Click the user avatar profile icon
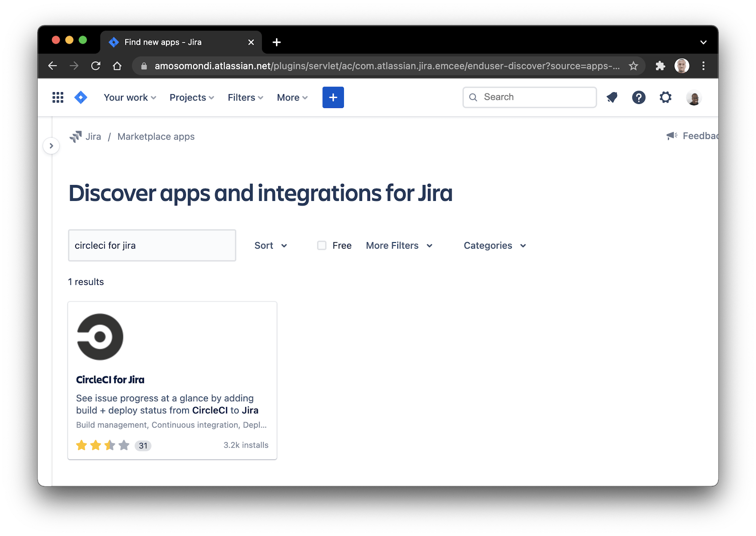Screen dimensions: 756x536 tap(694, 97)
